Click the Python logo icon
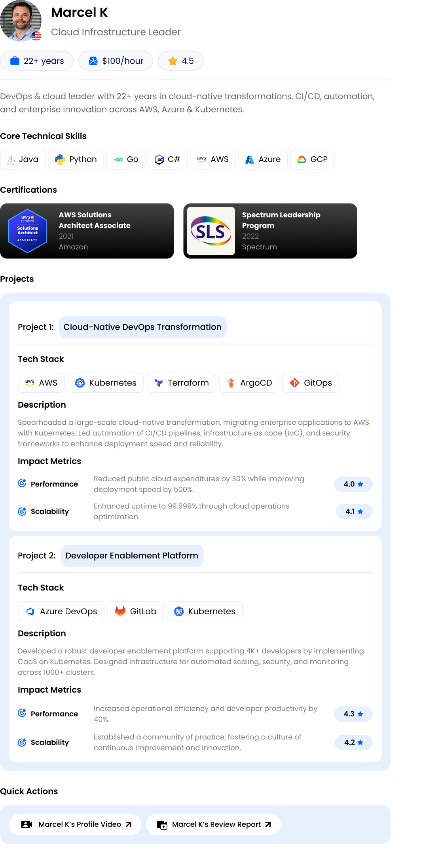This screenshot has height=868, width=421. coord(60,160)
